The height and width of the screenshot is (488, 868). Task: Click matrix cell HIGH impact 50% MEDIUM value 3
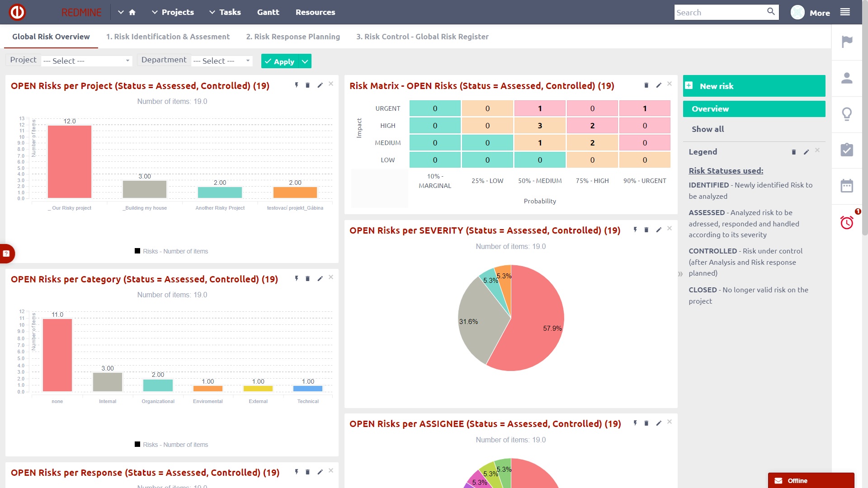point(540,126)
